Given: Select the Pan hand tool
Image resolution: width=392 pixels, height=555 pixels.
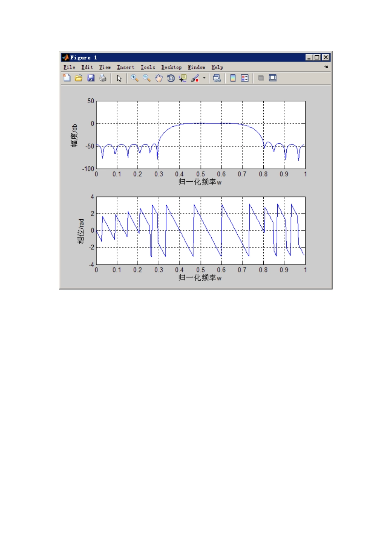Looking at the screenshot, I should [x=158, y=78].
